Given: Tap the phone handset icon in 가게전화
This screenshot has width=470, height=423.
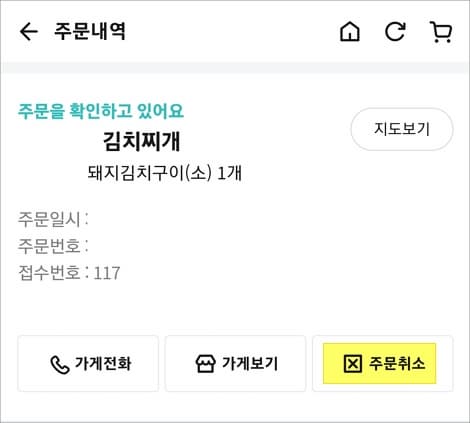Looking at the screenshot, I should [x=60, y=365].
